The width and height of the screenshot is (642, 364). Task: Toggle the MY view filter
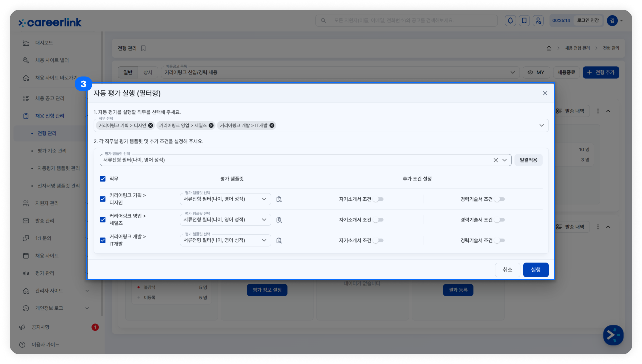pos(536,73)
